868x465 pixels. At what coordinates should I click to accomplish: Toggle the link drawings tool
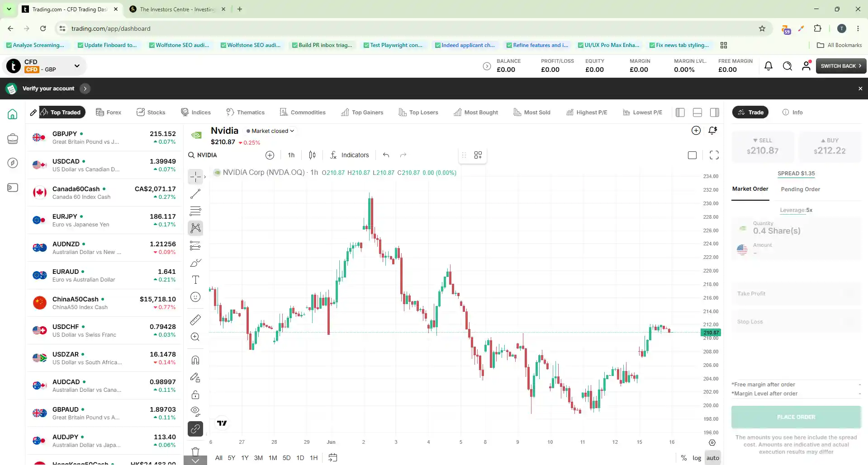195,429
